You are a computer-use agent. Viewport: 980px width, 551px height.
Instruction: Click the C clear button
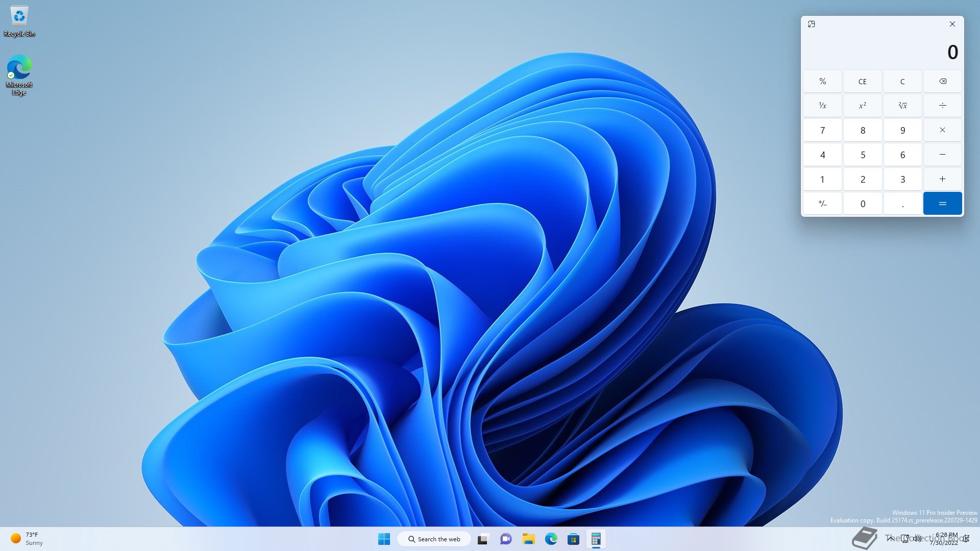(x=902, y=81)
